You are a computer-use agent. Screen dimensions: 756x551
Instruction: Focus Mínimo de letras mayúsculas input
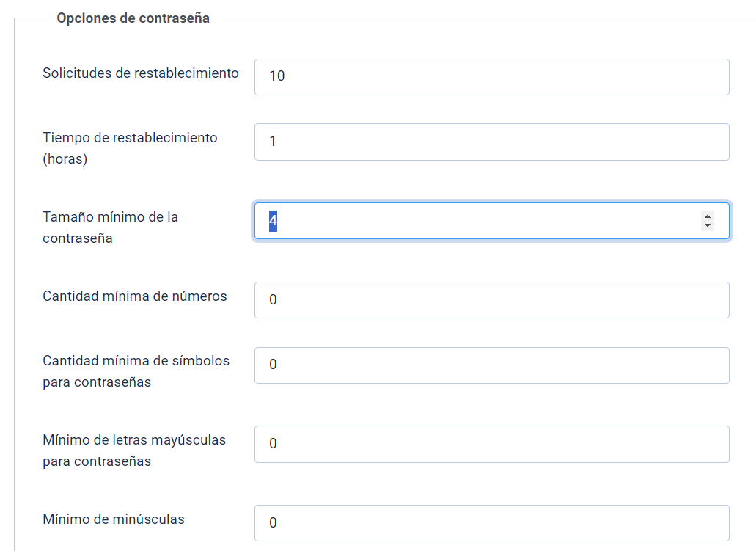[x=492, y=445]
